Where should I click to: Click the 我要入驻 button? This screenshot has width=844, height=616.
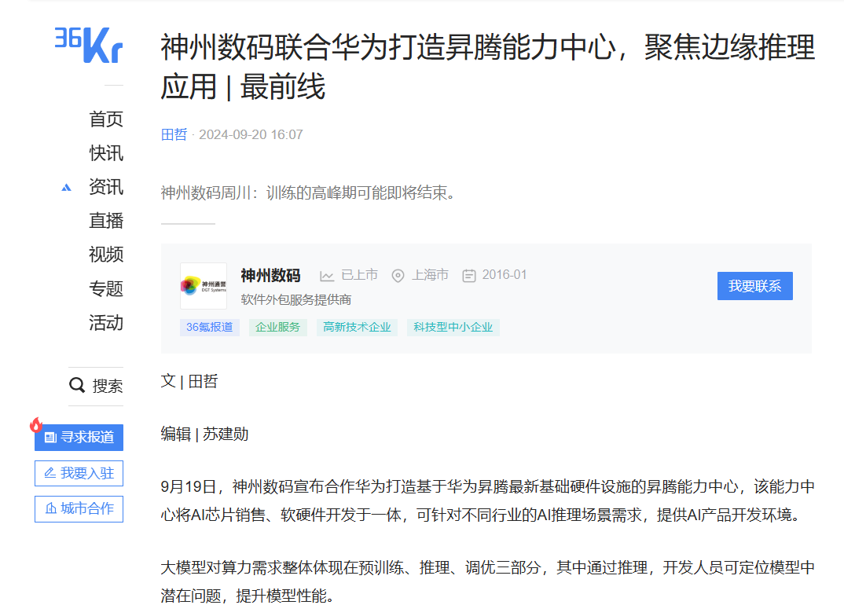[79, 473]
